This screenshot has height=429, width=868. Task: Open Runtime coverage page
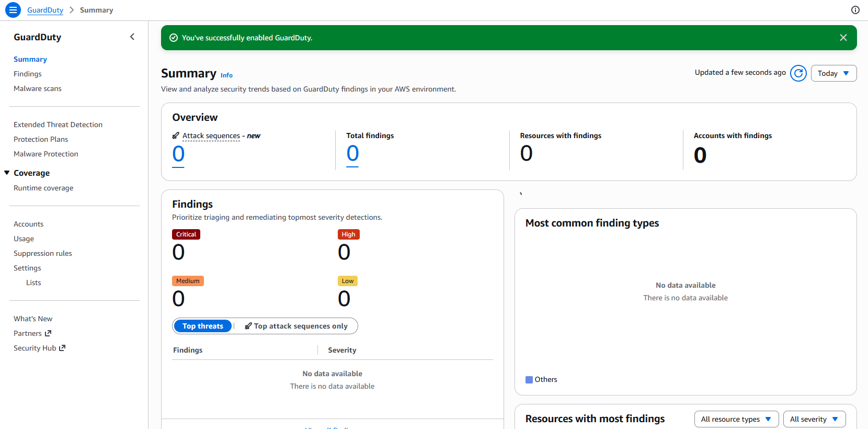click(x=43, y=188)
